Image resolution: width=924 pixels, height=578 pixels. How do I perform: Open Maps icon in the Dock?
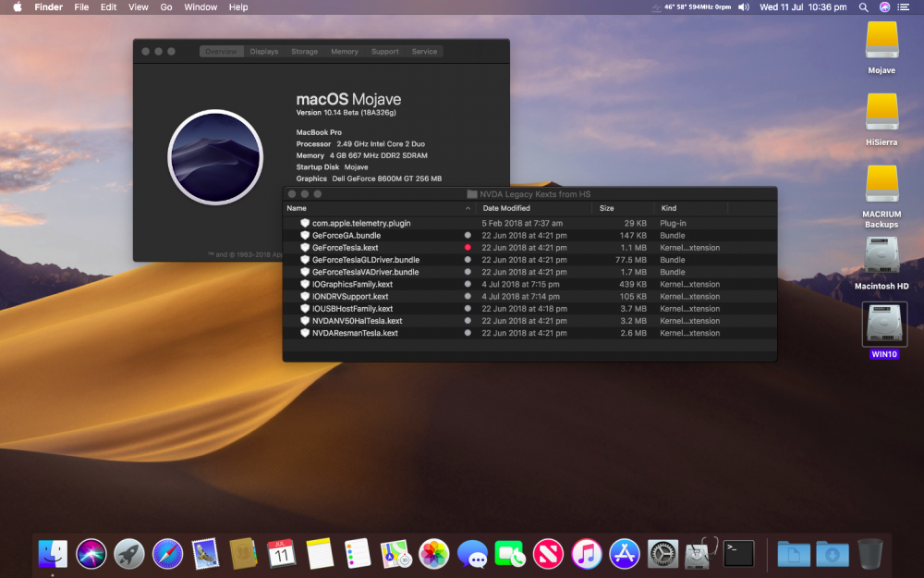click(x=395, y=554)
